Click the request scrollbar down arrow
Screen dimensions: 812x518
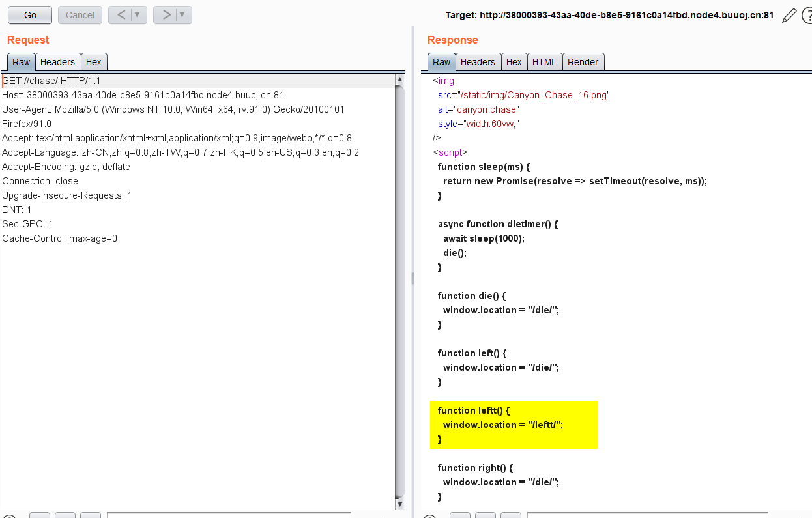(400, 505)
